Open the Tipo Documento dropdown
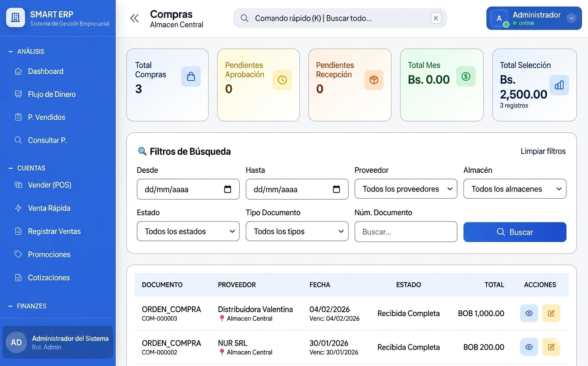The width and height of the screenshot is (588, 366). pos(297,231)
